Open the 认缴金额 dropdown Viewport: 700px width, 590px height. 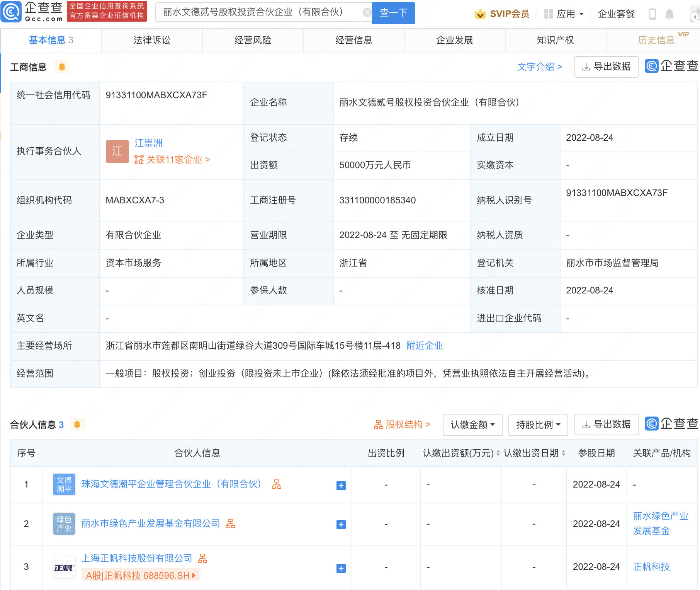[472, 425]
